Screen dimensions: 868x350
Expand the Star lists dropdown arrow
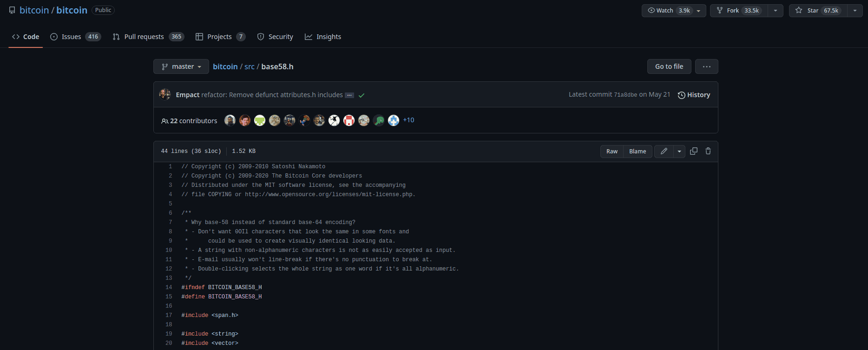coord(855,10)
